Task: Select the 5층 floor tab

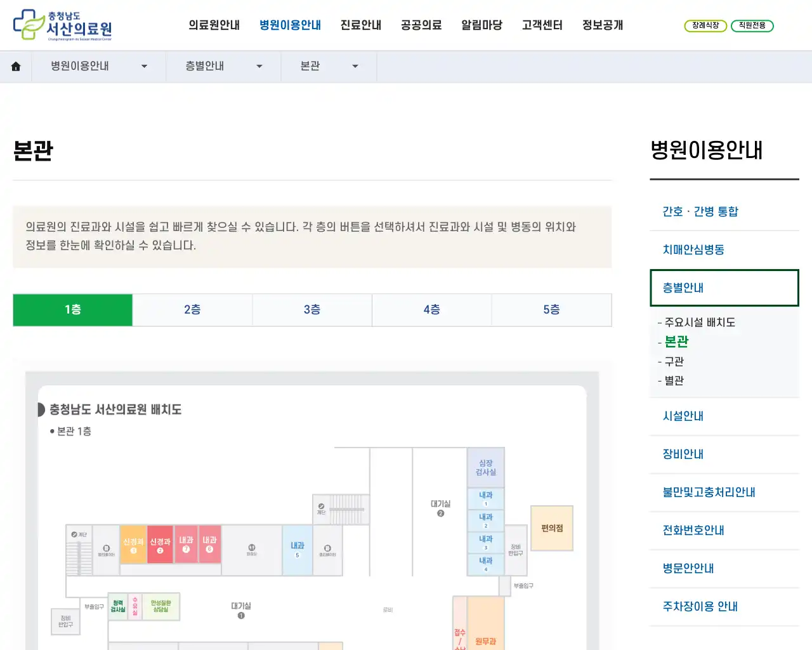Action: (551, 310)
